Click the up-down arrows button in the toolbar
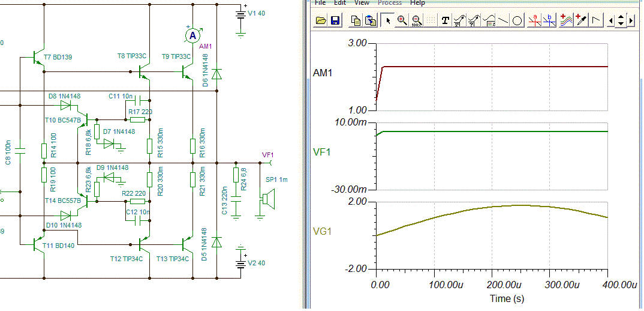Viewport: 644px width, 311px height. click(x=621, y=20)
